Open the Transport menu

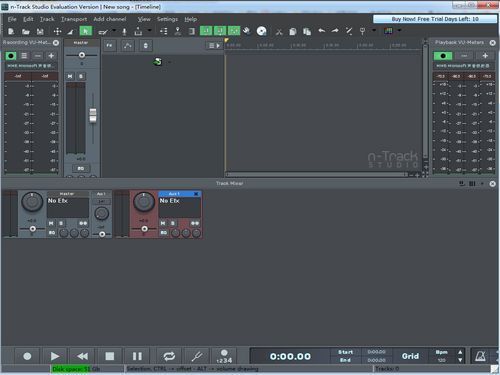74,19
